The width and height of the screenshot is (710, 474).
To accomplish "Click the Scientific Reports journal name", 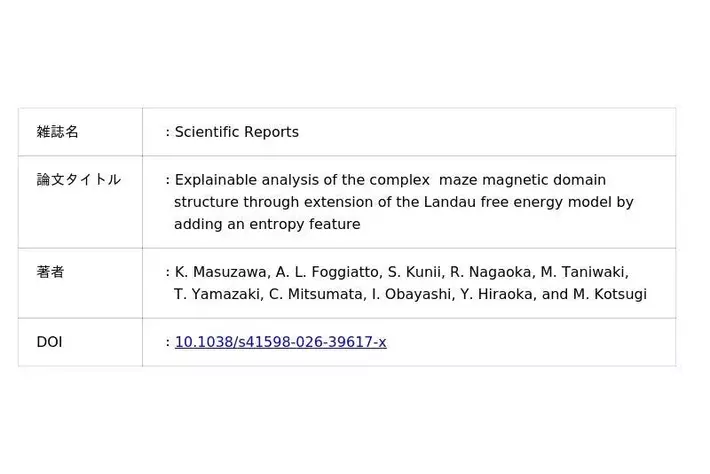I will pyautogui.click(x=236, y=132).
